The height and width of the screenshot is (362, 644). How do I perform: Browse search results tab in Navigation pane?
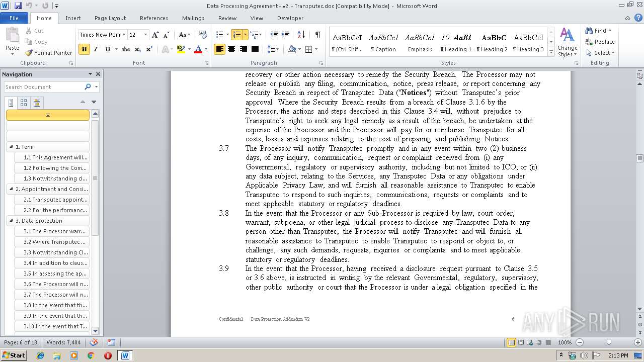37,103
